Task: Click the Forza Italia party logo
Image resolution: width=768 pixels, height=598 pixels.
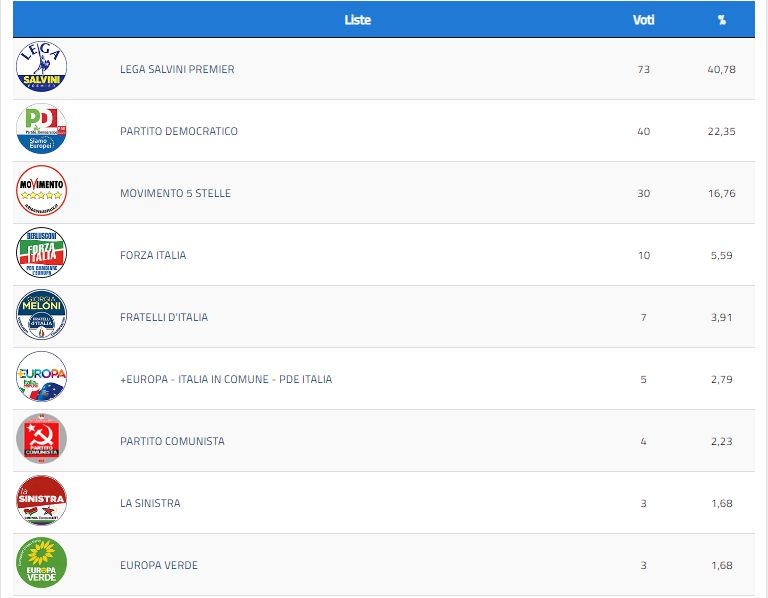Action: tap(42, 254)
